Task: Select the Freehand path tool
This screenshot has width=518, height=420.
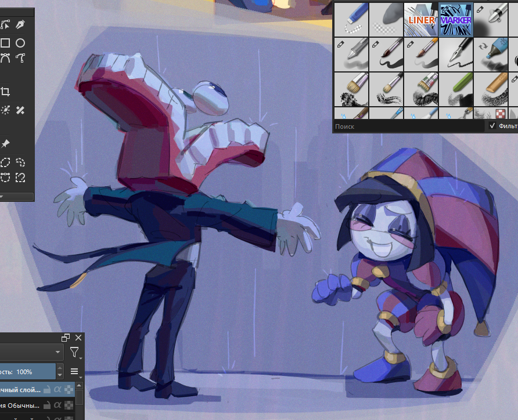Action: (x=20, y=58)
